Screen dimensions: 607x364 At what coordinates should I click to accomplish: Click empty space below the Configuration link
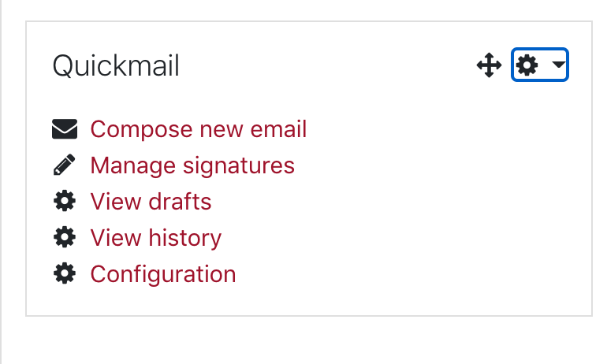309,301
